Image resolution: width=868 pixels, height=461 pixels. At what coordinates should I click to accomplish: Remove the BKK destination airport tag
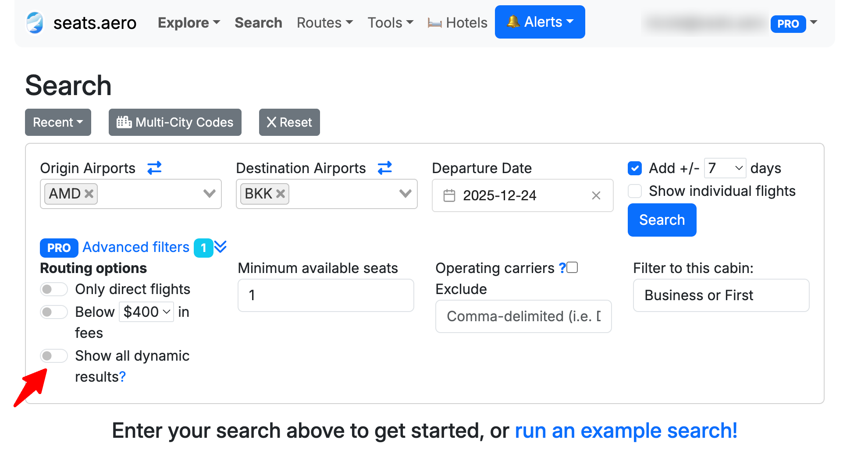tap(281, 194)
